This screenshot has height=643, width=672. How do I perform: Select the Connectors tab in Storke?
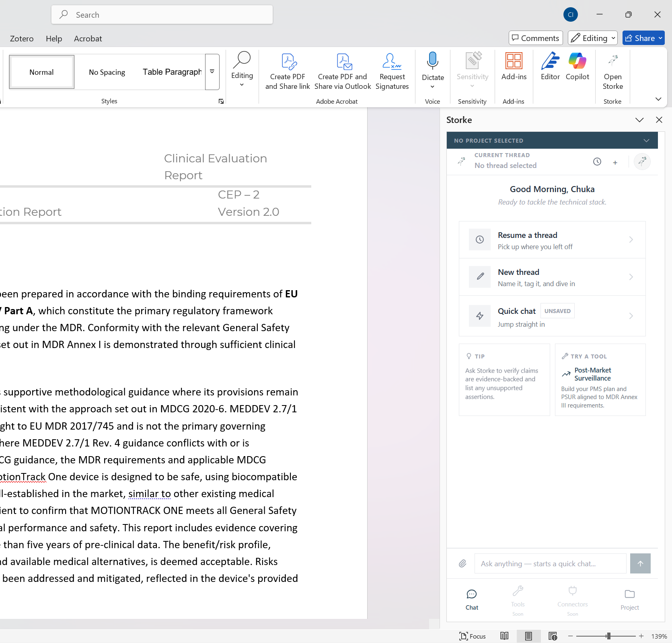[572, 600]
